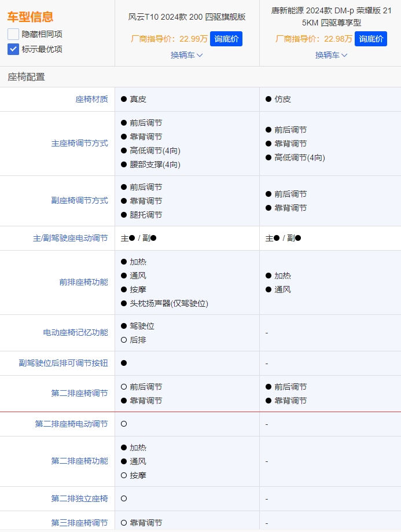The height and width of the screenshot is (532, 401).
Task: Click the 第二排座椅功能 parameter link
Action: 79,461
